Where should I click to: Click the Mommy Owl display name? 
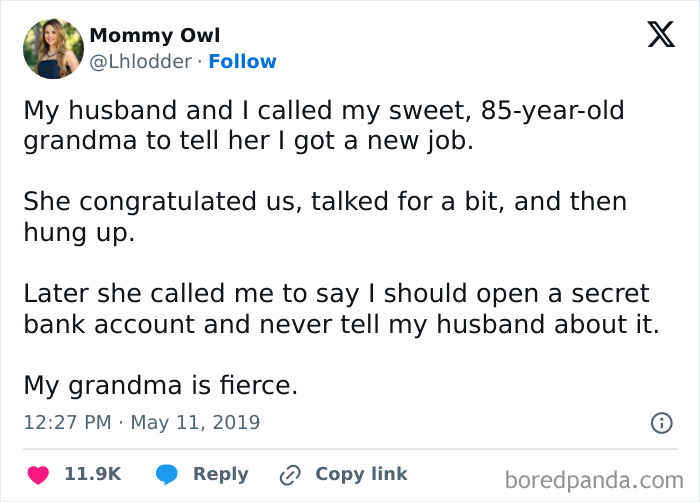(155, 36)
